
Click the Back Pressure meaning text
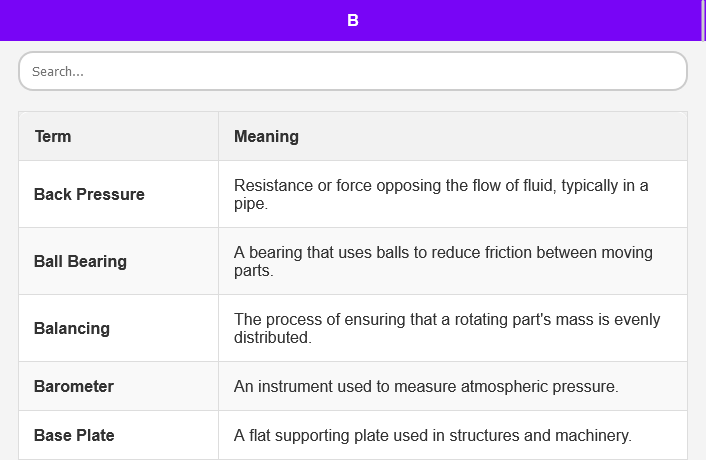(x=441, y=194)
